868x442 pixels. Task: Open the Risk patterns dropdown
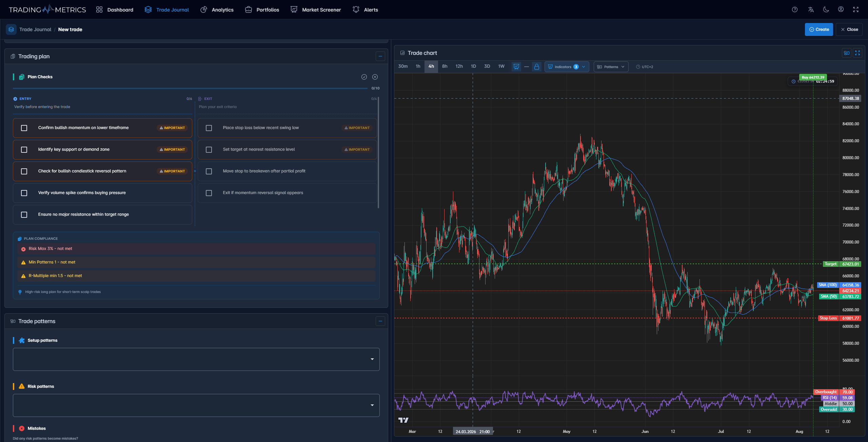[x=196, y=405]
